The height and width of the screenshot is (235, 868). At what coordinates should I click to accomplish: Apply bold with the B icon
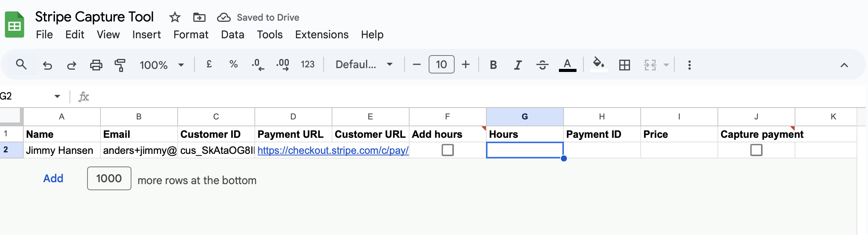[x=493, y=65]
